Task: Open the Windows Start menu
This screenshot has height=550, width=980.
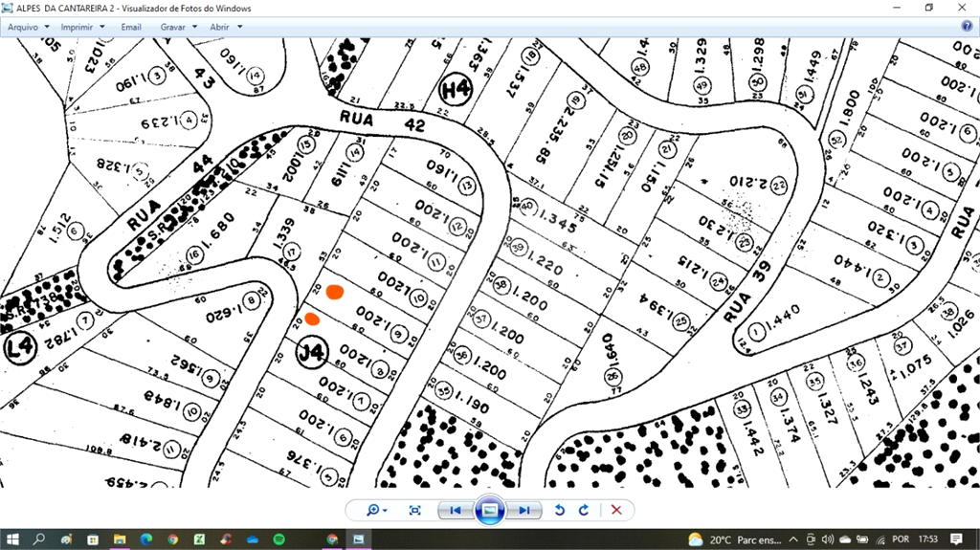Action: coord(12,539)
